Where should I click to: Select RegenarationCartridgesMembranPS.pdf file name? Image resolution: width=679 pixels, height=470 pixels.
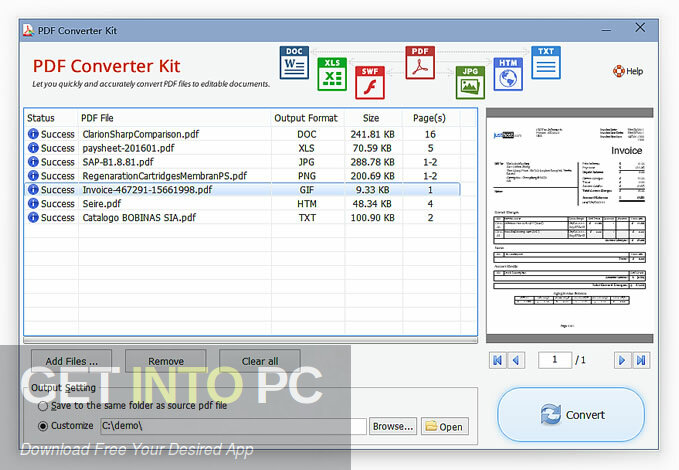pyautogui.click(x=165, y=175)
